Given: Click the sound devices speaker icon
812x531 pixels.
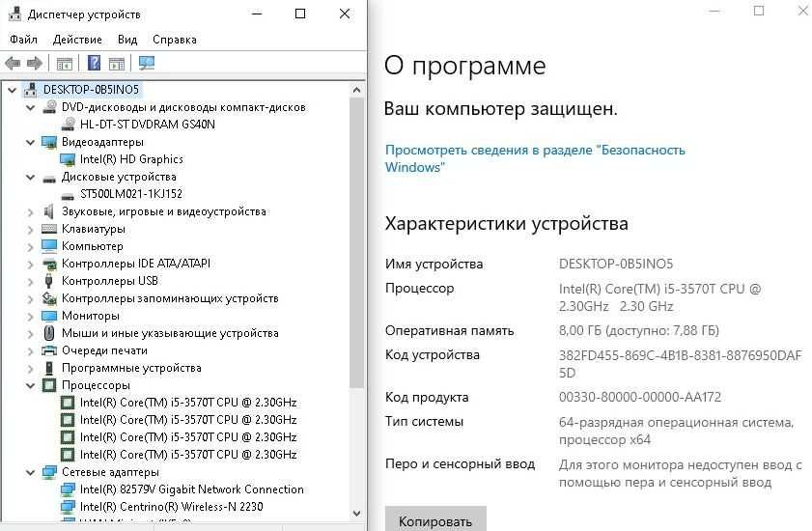Looking at the screenshot, I should coord(48,211).
